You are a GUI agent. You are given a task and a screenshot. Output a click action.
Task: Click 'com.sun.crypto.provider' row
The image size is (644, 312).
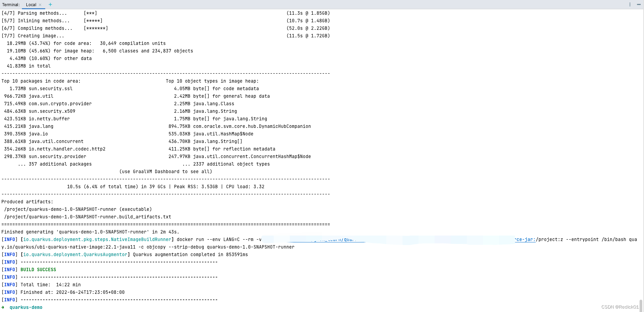(48, 104)
